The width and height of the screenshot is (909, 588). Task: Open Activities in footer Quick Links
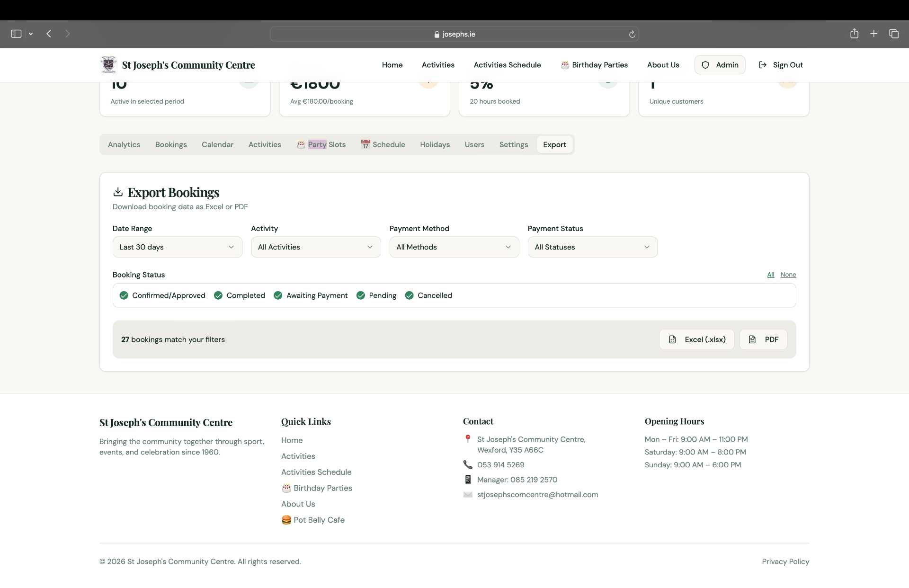click(x=298, y=456)
